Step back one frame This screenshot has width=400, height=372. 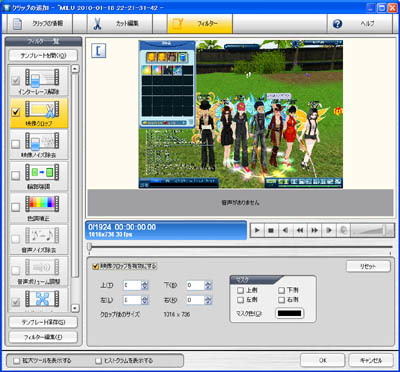(285, 230)
